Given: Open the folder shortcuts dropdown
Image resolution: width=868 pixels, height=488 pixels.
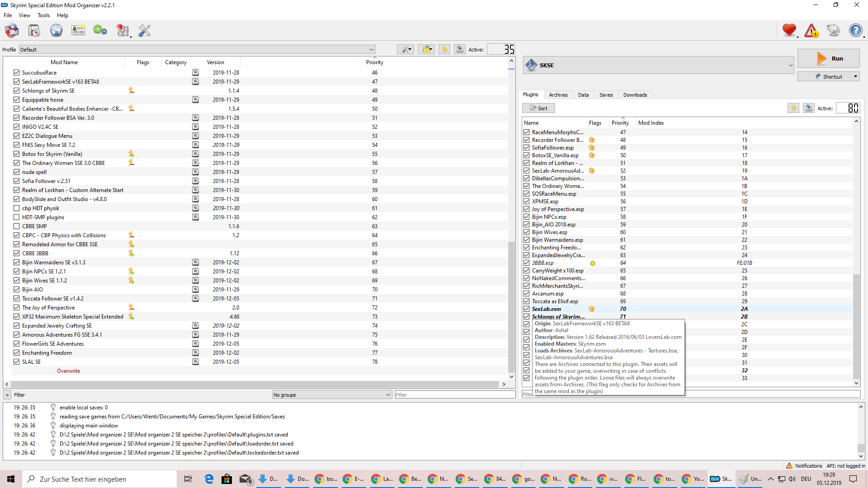Looking at the screenshot, I should pyautogui.click(x=426, y=49).
